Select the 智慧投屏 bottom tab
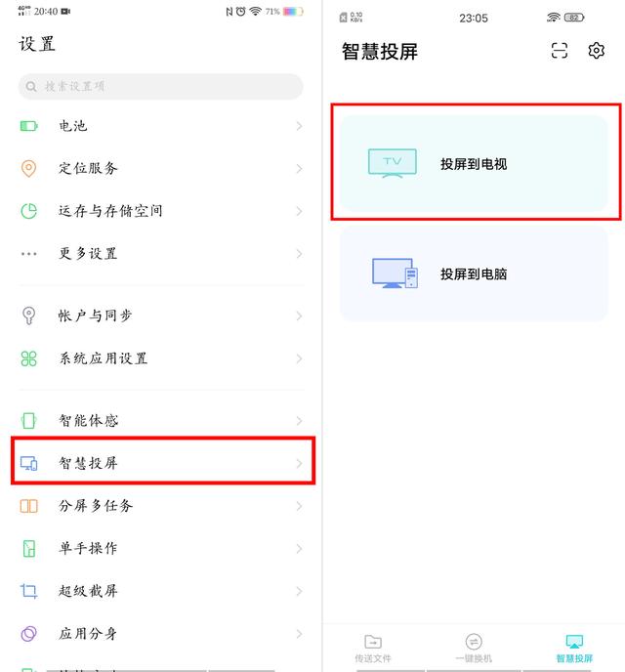Screen dimensions: 625x672 pyautogui.click(x=574, y=648)
